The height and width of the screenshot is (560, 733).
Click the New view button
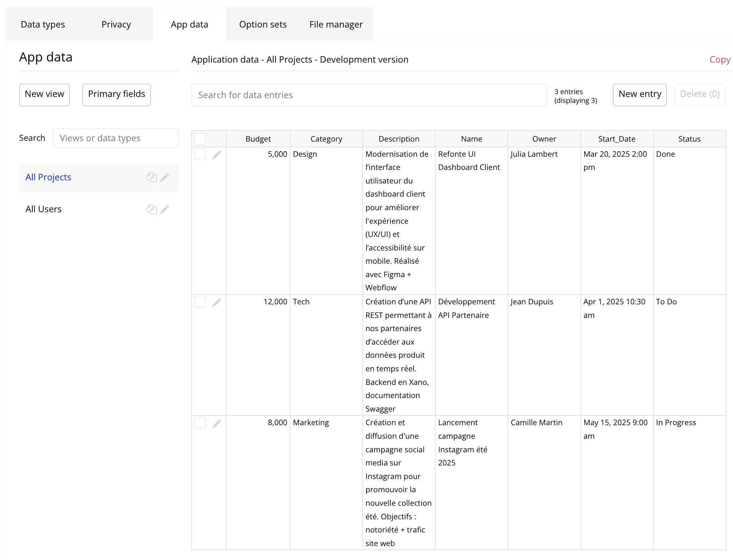coord(44,95)
